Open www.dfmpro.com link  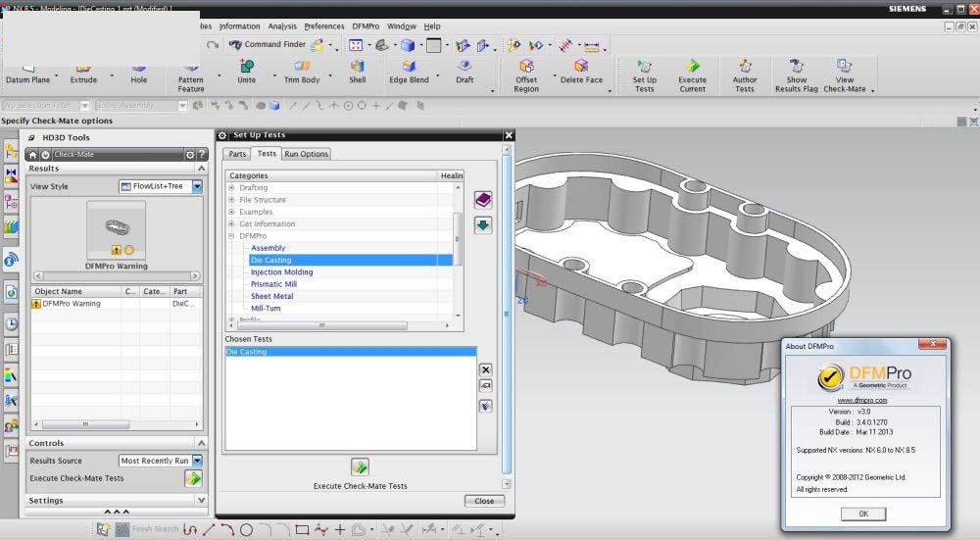[x=861, y=400]
